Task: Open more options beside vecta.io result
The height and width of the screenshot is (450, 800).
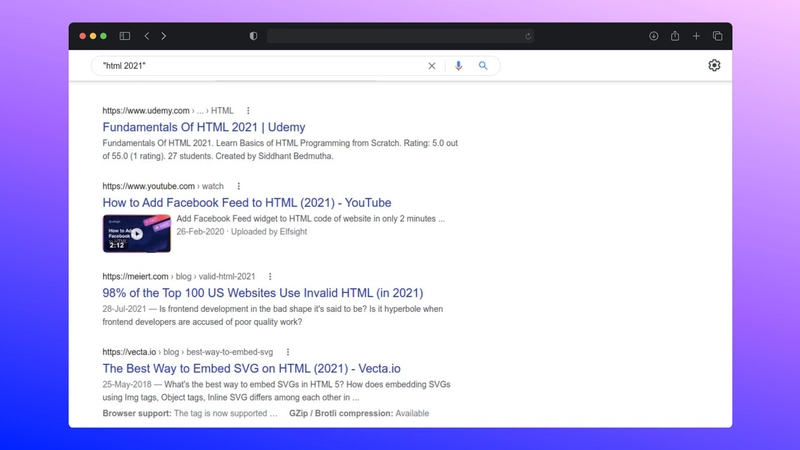Action: pos(288,352)
